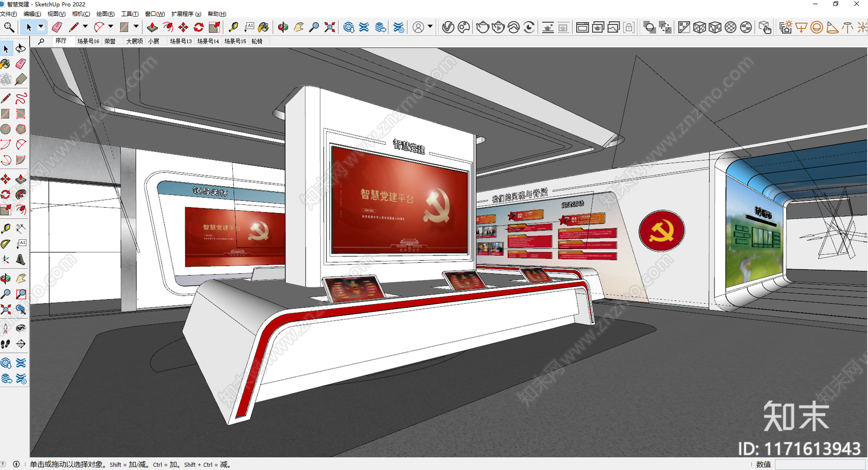This screenshot has height=470, width=868.
Task: Open the user account dropdown arrow
Action: tap(430, 27)
